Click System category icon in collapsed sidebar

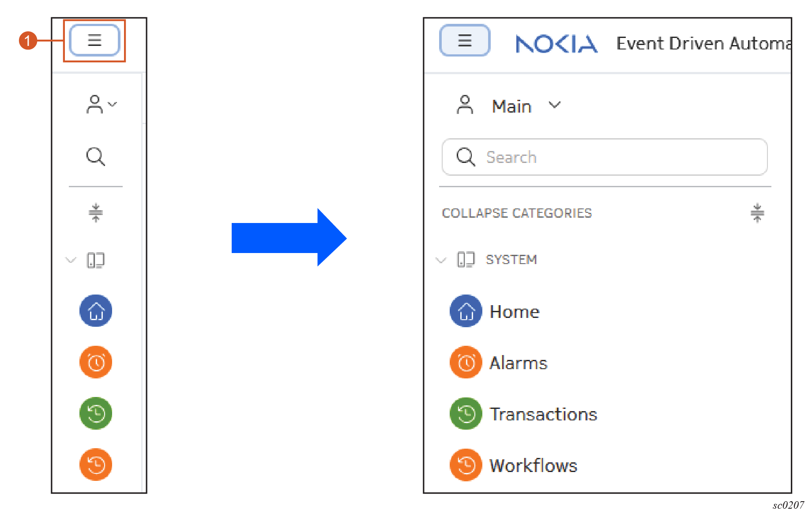coord(96,260)
